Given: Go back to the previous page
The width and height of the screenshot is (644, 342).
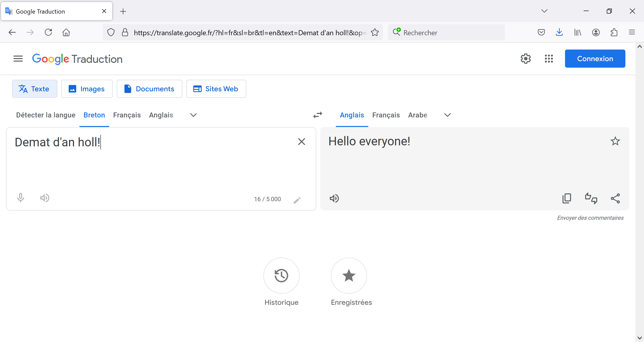Looking at the screenshot, I should (x=12, y=32).
